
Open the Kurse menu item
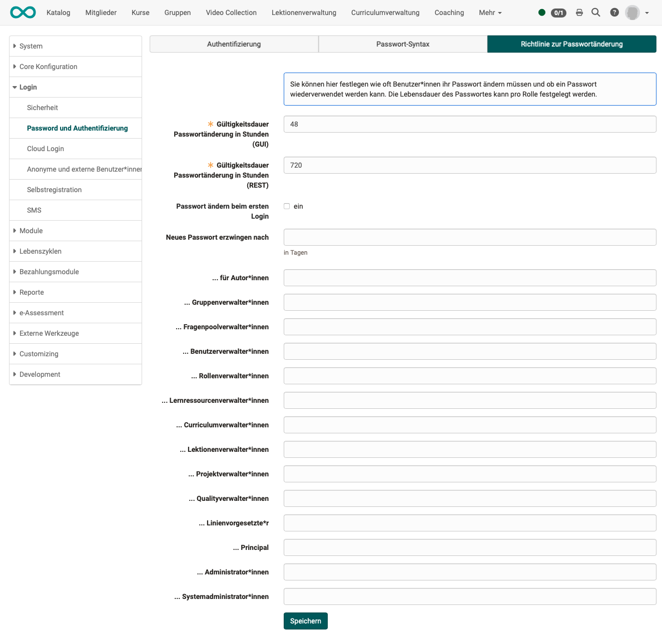(140, 13)
